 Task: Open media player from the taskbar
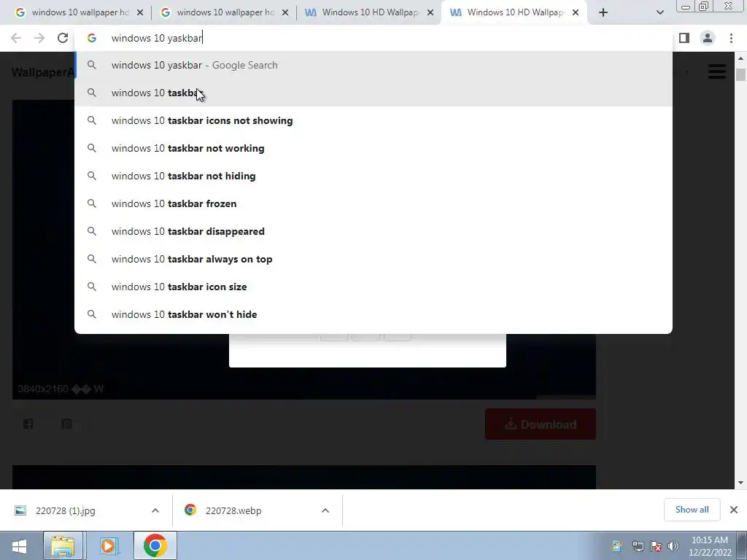(109, 545)
